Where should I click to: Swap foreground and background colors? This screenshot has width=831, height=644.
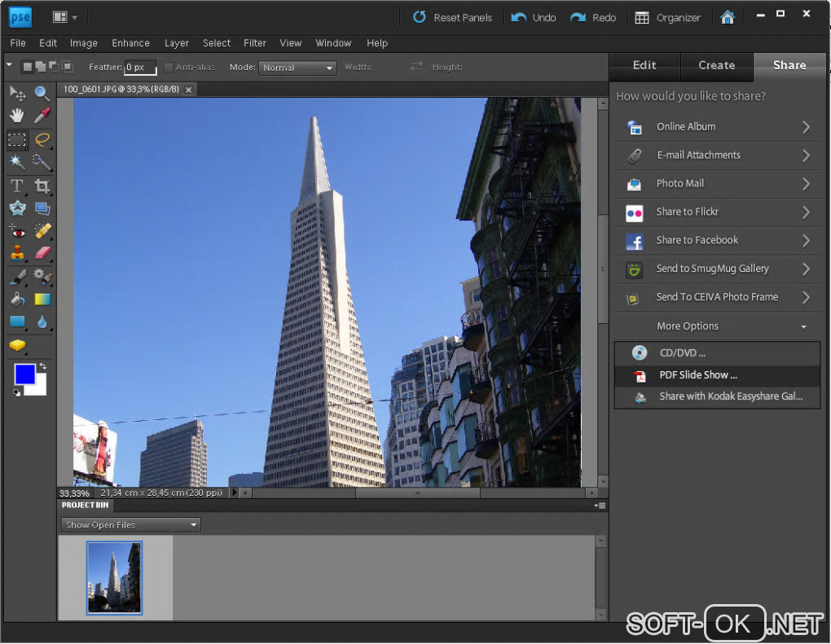click(x=42, y=367)
